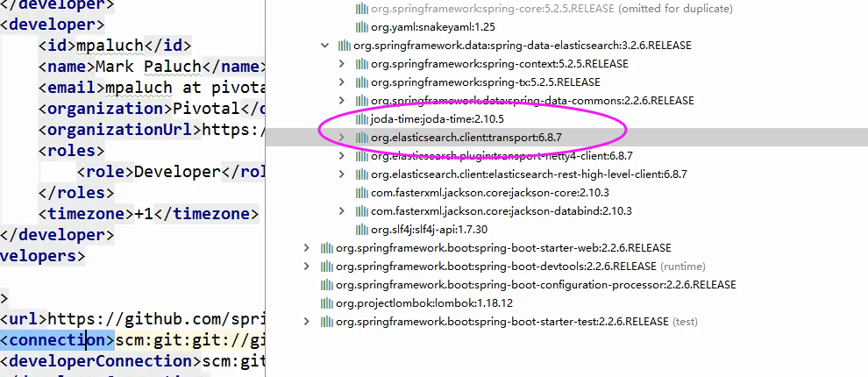Expand the spring-tx:5.2.5.RELEASE dependency
Viewport: 868px width, 377px height.
(342, 82)
